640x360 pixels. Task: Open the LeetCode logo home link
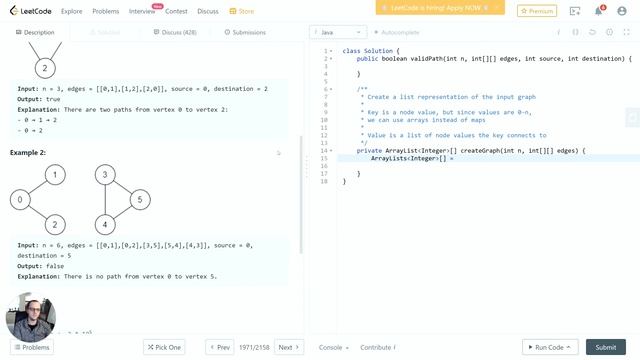31,11
